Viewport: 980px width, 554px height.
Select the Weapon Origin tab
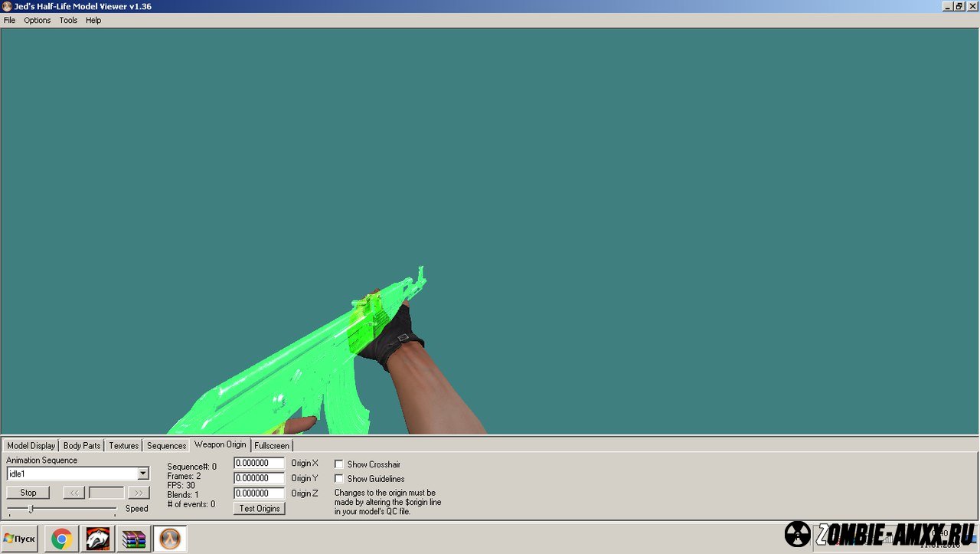pos(220,444)
